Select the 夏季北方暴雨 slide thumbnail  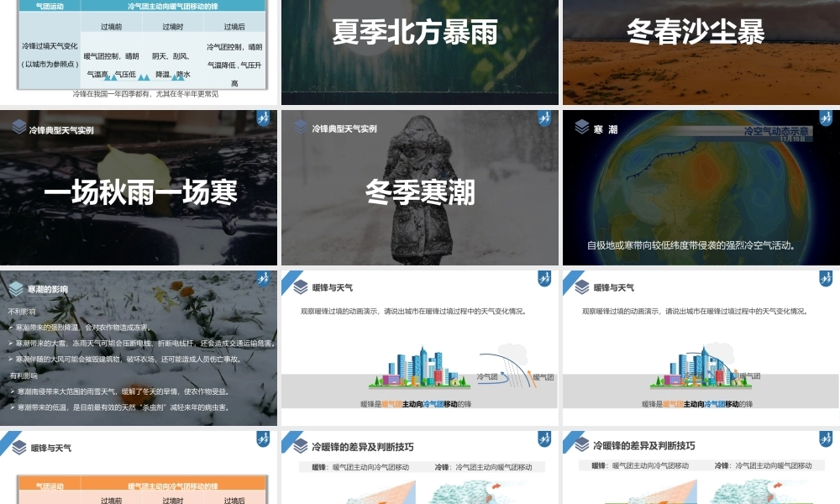(x=420, y=50)
